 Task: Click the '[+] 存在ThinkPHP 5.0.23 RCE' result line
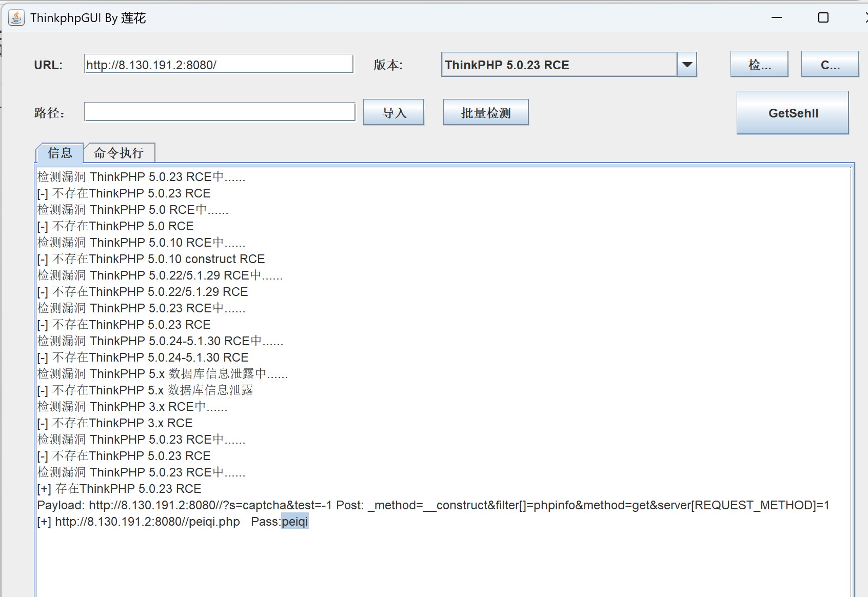point(119,489)
